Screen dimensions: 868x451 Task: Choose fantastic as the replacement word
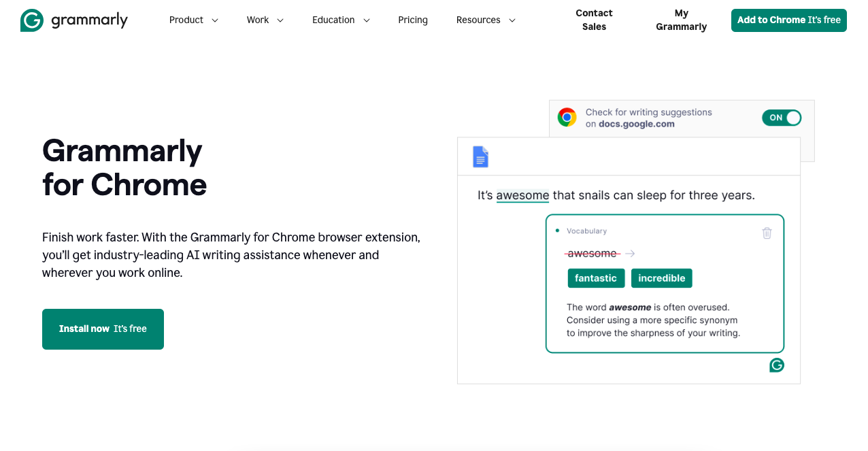(596, 278)
